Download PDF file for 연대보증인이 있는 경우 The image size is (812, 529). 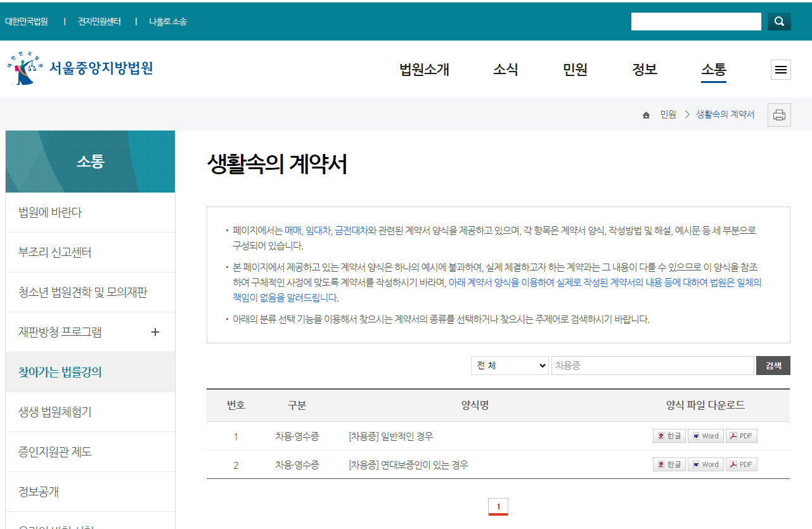(741, 464)
